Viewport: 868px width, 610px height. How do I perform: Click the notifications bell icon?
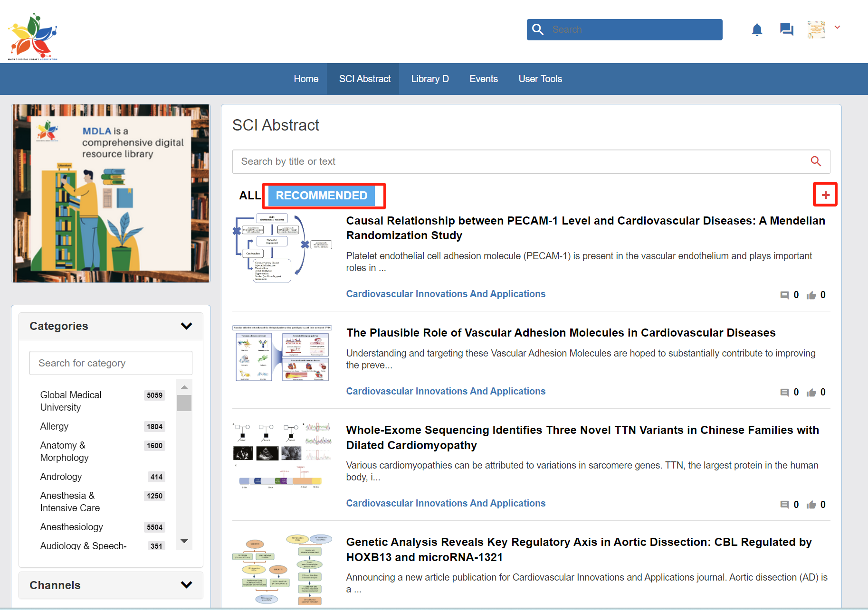pos(757,30)
